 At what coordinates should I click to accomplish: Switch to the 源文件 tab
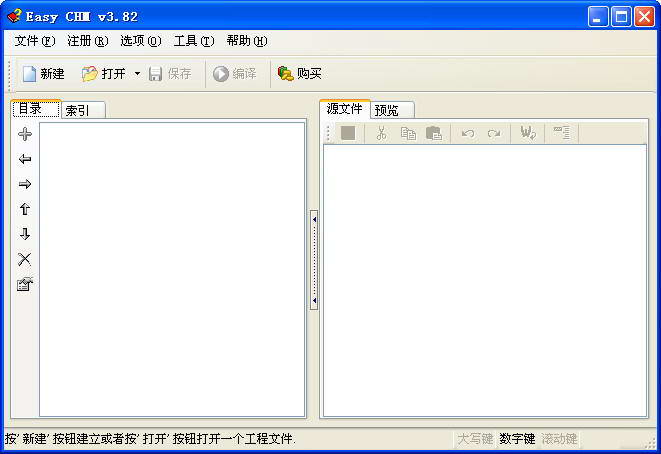344,109
